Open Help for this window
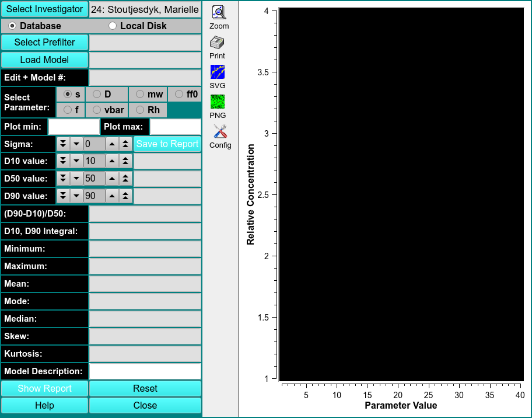This screenshot has height=418, width=532. [44, 406]
